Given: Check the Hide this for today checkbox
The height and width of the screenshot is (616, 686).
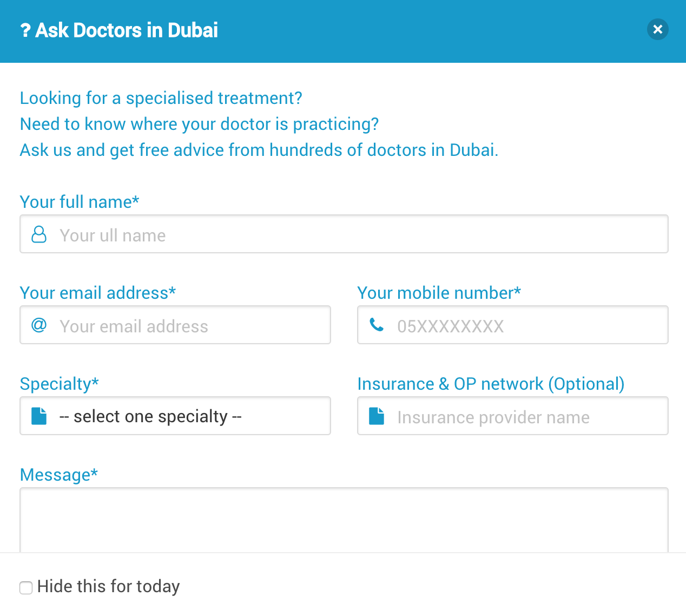Looking at the screenshot, I should (x=26, y=587).
